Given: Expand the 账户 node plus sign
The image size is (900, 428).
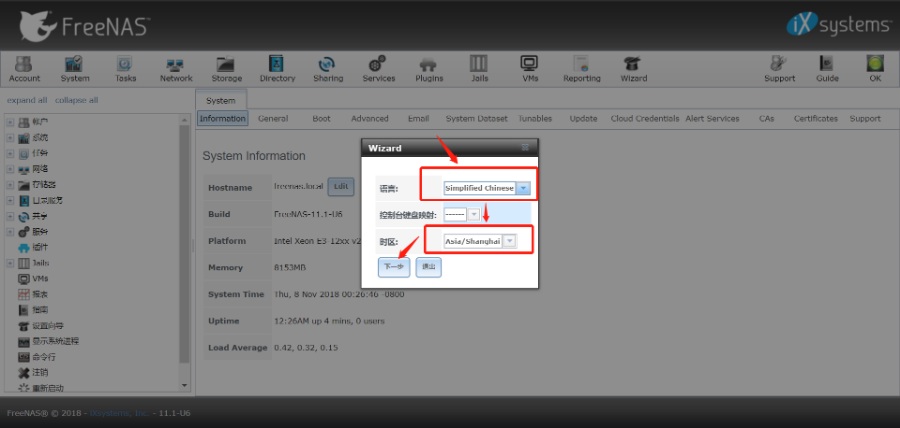Looking at the screenshot, I should pos(10,122).
